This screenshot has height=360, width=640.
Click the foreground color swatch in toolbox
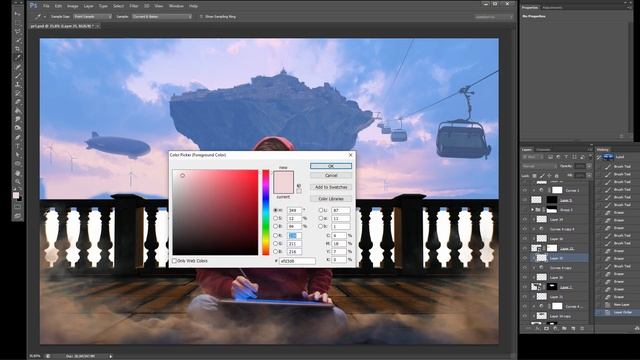point(16,195)
